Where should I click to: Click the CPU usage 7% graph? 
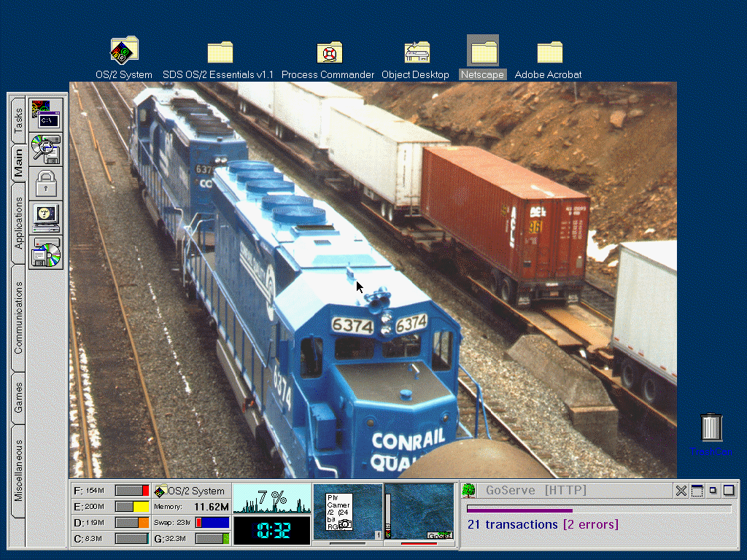(272, 499)
